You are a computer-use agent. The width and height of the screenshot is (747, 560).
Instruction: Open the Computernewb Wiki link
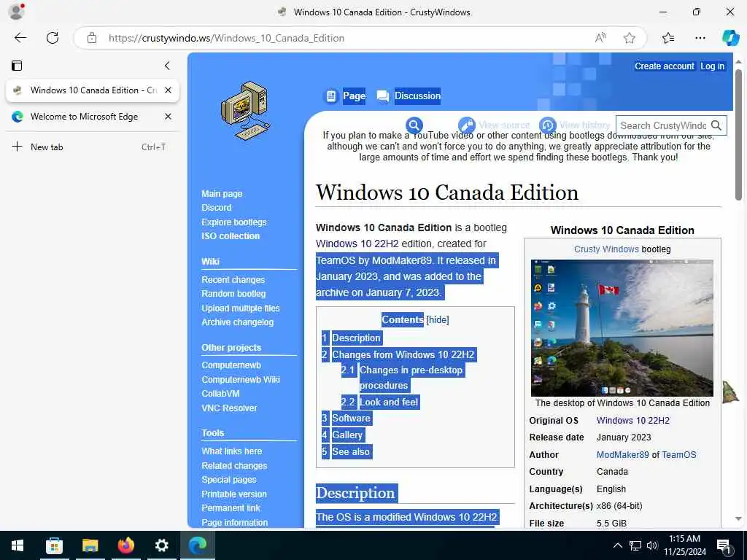(241, 379)
